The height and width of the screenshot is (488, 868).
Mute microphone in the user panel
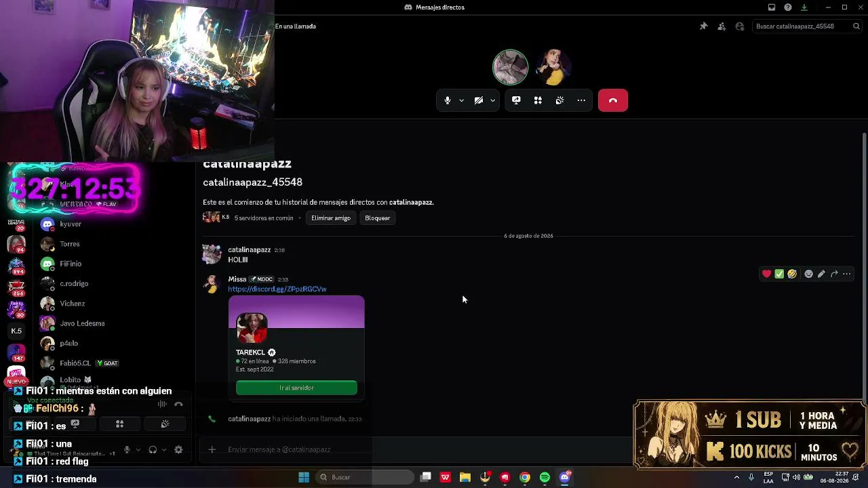(x=127, y=449)
